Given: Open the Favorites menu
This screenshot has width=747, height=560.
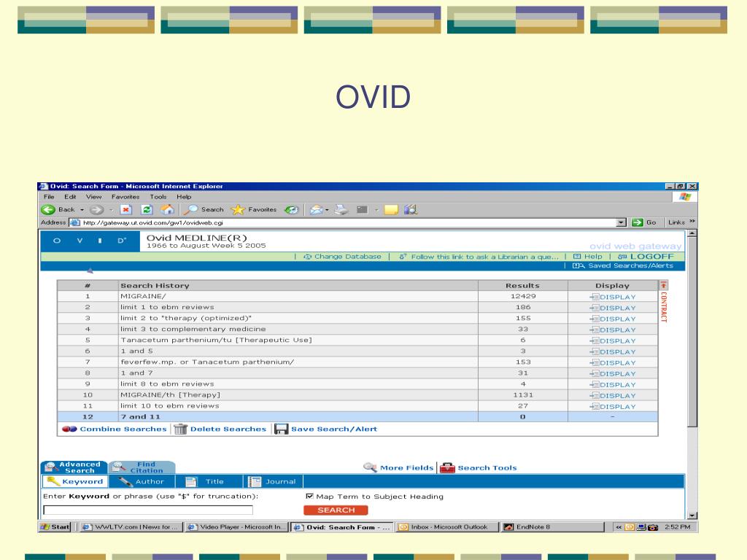Looking at the screenshot, I should point(125,197).
